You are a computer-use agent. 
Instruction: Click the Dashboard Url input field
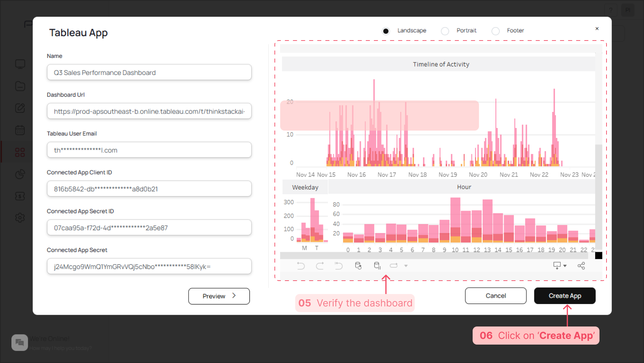point(149,111)
